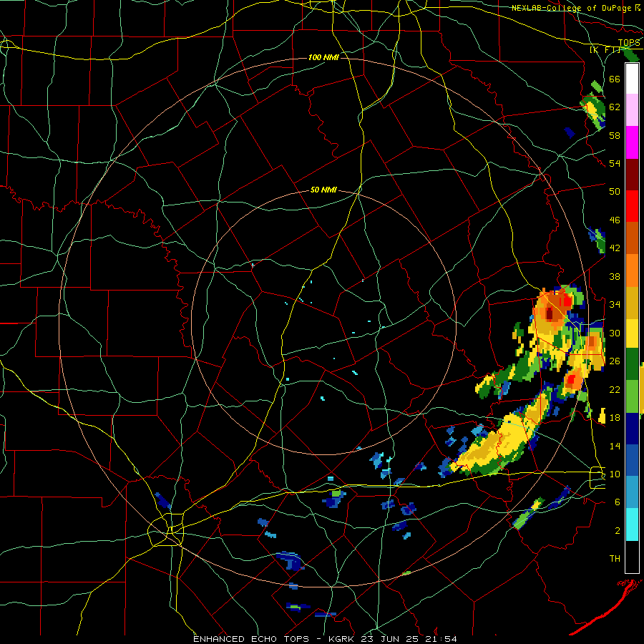
Task: Click the magenta legend swatch
Action: coord(632,142)
